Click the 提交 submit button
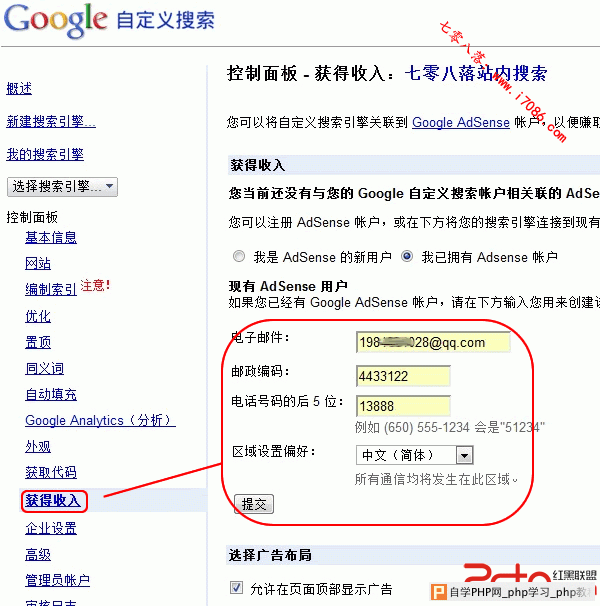 click(254, 504)
